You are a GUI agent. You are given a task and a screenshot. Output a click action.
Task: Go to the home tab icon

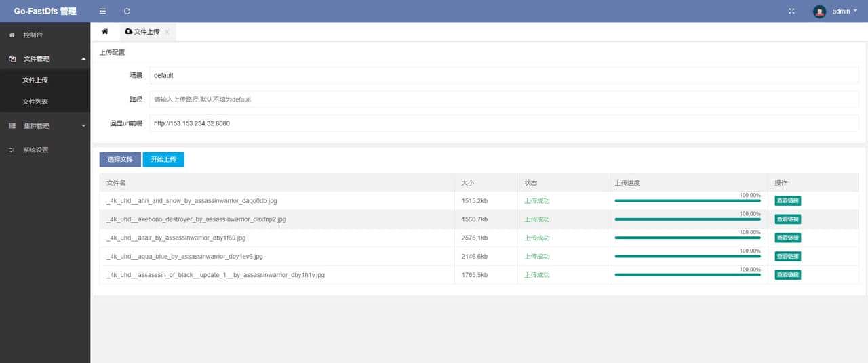pos(105,32)
